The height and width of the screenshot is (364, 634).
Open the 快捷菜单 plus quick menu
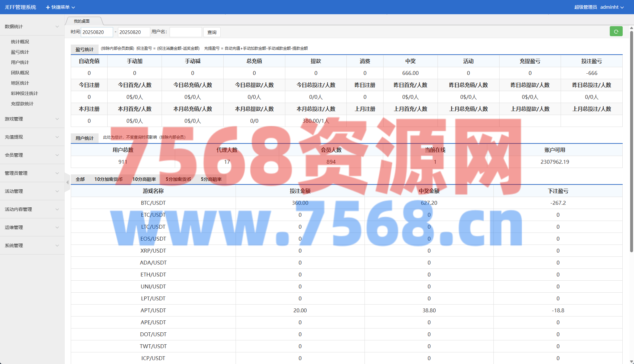coord(60,7)
